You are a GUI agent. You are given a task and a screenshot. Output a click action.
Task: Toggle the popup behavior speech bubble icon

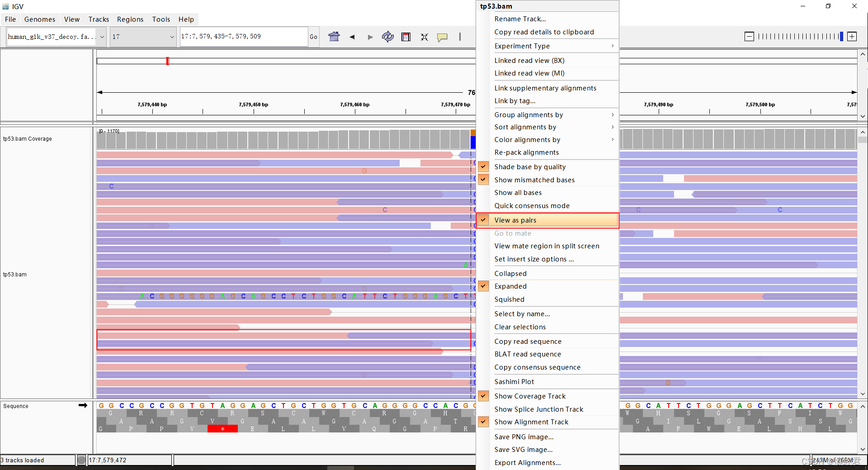442,37
